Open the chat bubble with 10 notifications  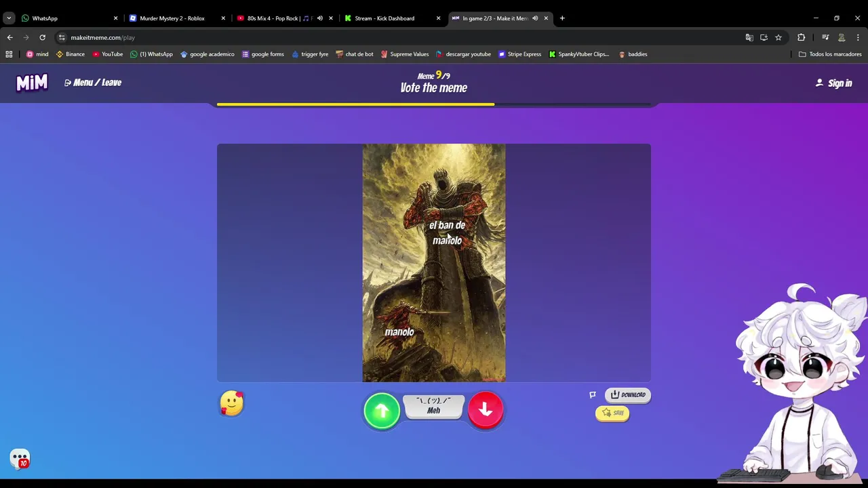(20, 459)
